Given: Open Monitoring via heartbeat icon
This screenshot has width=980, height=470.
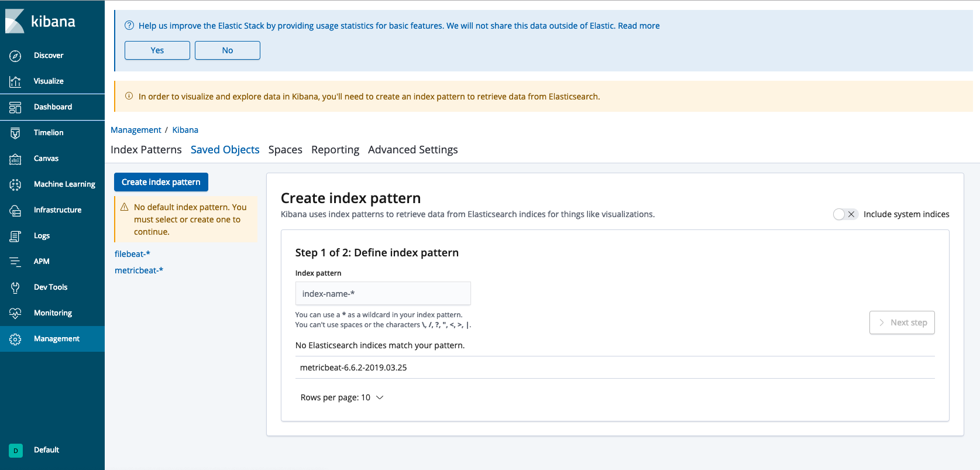Looking at the screenshot, I should [15, 313].
